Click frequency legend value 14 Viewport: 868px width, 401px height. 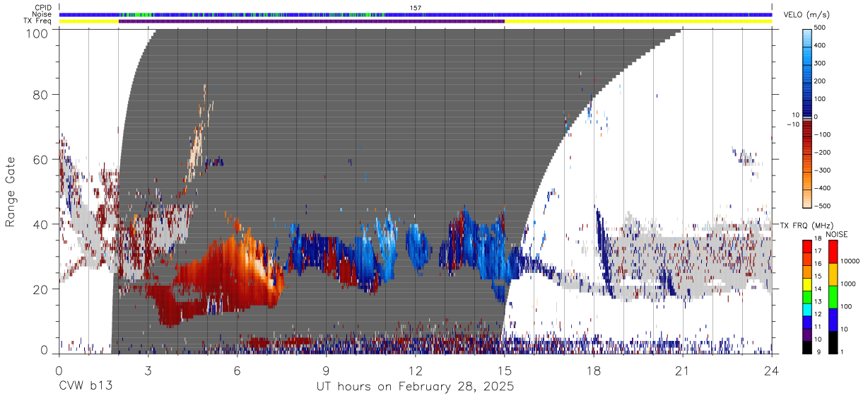coord(817,290)
